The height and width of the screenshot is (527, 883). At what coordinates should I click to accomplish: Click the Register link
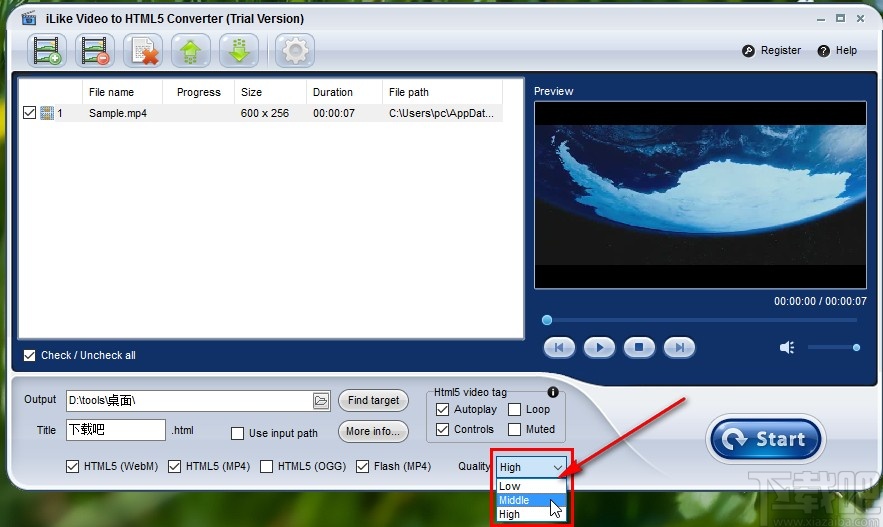pos(781,51)
